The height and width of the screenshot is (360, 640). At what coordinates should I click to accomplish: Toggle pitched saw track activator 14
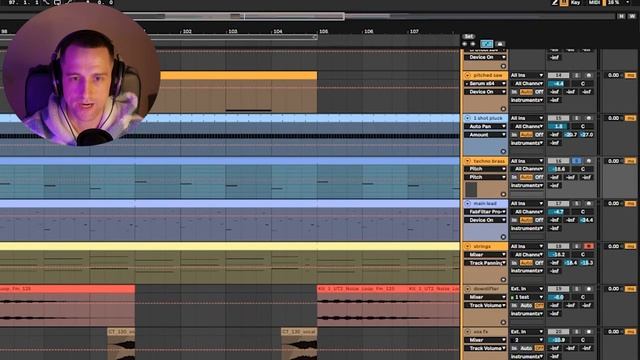coord(558,76)
